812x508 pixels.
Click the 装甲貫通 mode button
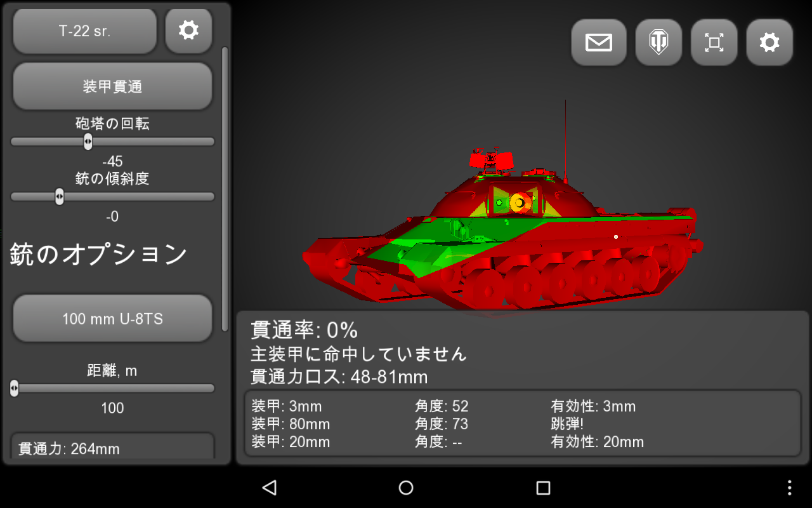(x=112, y=86)
